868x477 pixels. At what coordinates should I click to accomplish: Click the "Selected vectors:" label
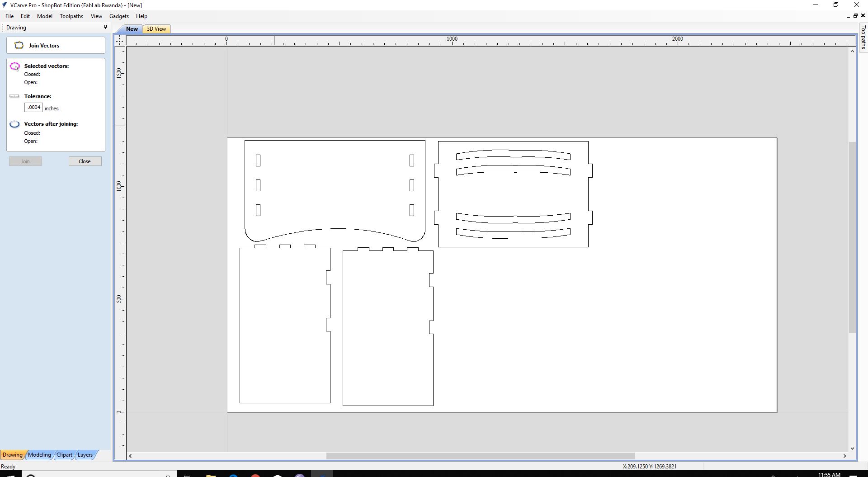(x=47, y=66)
